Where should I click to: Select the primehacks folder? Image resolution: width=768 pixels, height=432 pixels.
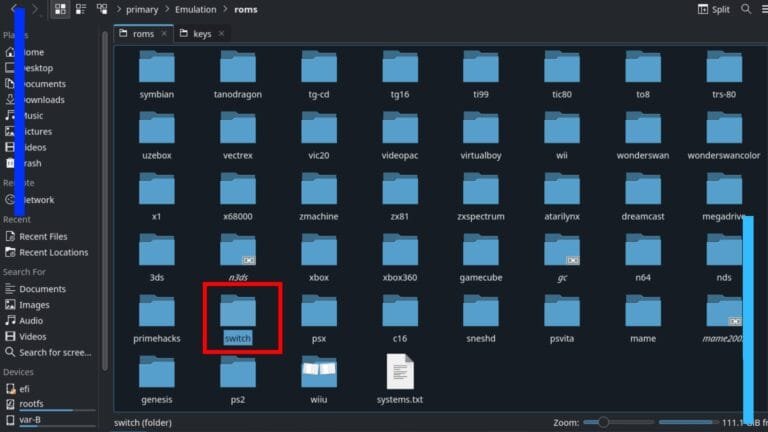click(157, 319)
